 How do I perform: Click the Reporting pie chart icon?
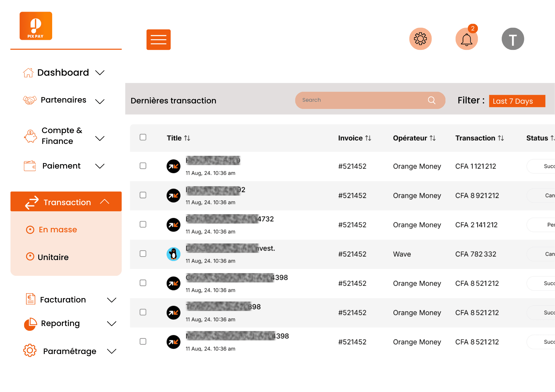[x=31, y=324]
